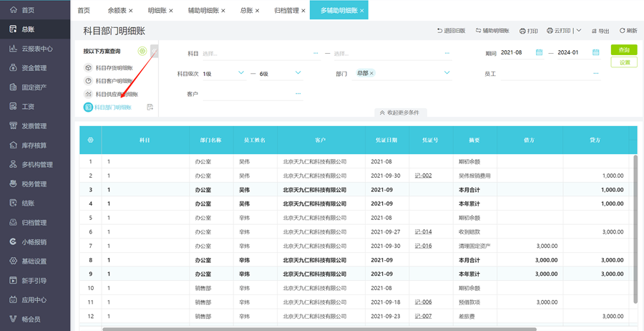
Task: Go to 固定资产 module
Action: pos(34,87)
